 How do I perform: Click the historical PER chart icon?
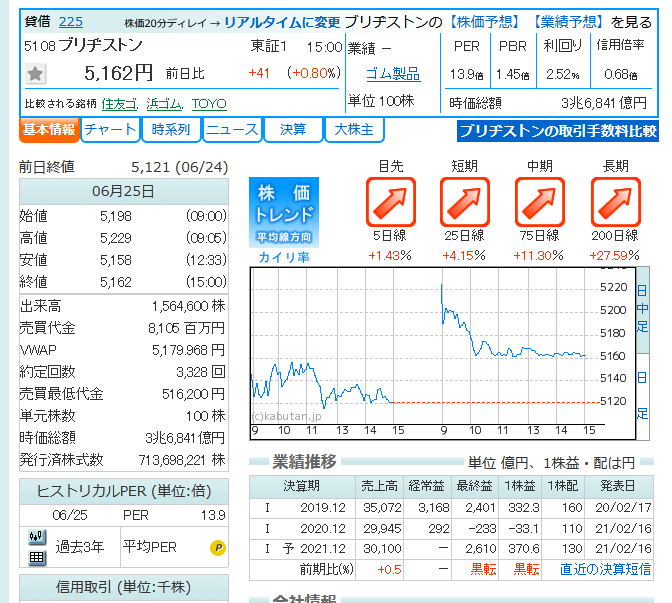click(x=37, y=537)
